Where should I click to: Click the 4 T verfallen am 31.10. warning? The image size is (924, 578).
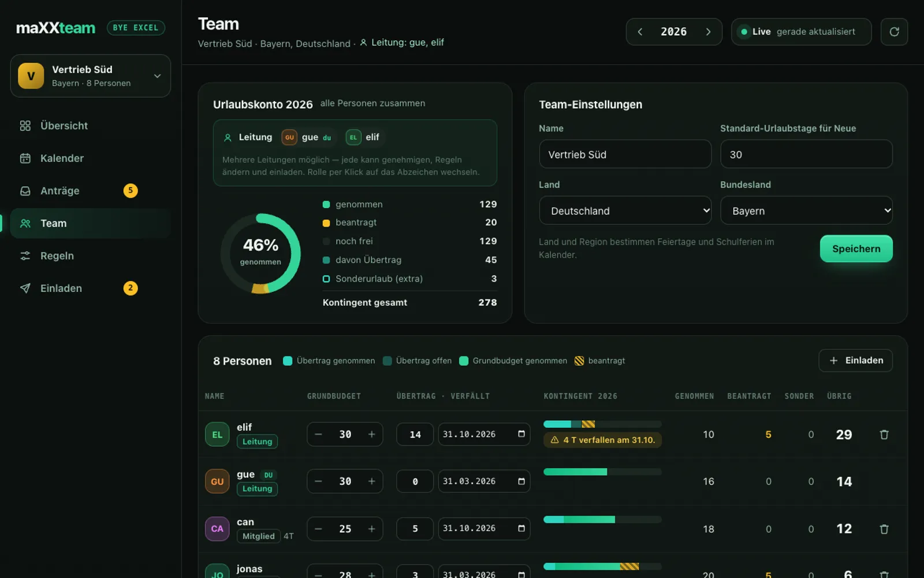(602, 440)
